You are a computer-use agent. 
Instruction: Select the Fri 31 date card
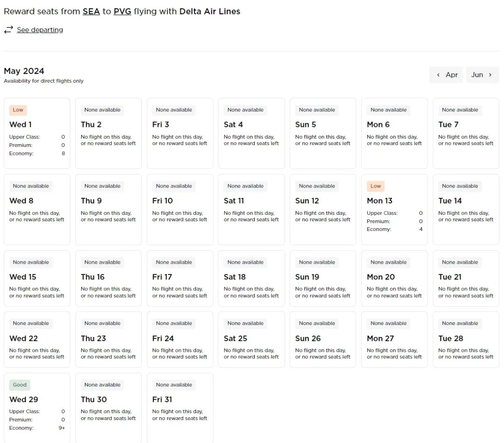180,408
